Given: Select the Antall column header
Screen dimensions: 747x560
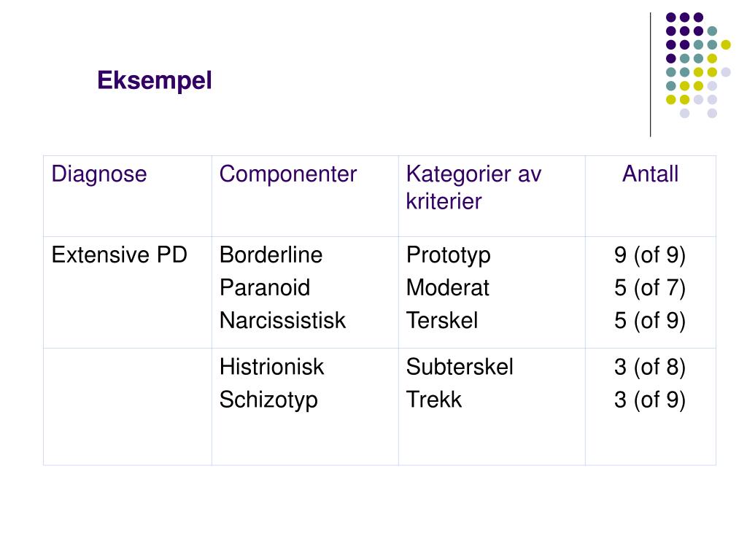Looking at the screenshot, I should pyautogui.click(x=650, y=174).
